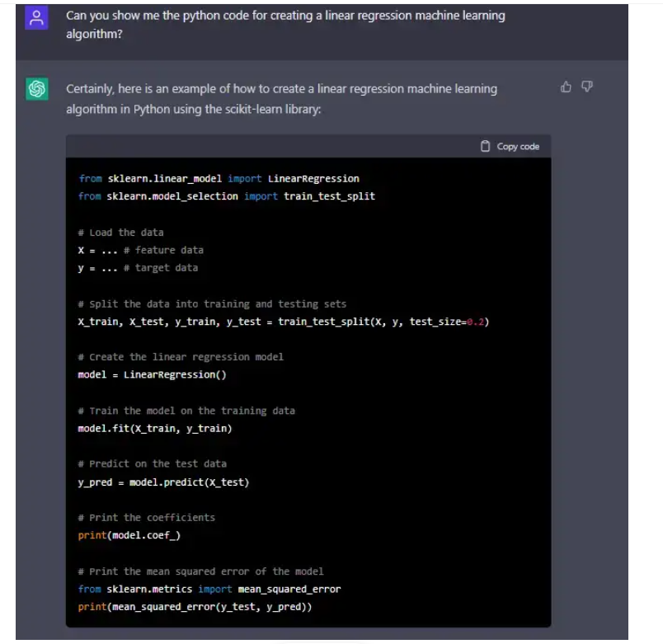Copy the linear regression code snippet
Image resolution: width=663 pixels, height=644 pixels.
coord(510,146)
